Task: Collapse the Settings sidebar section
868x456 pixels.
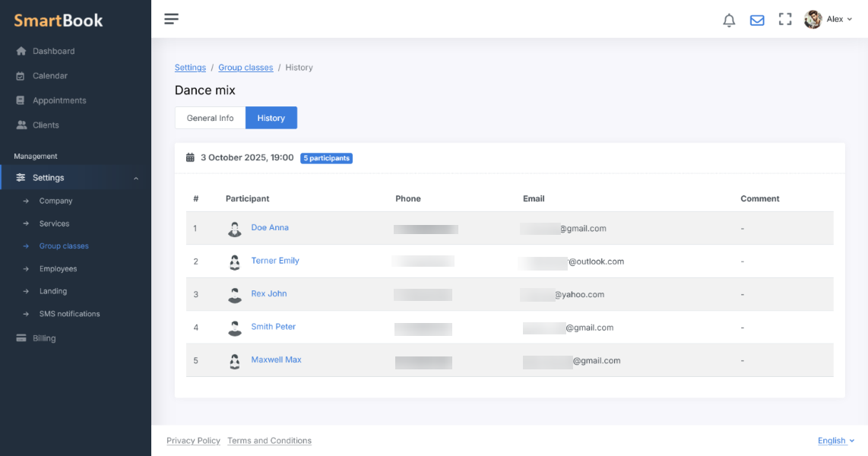Action: 136,179
